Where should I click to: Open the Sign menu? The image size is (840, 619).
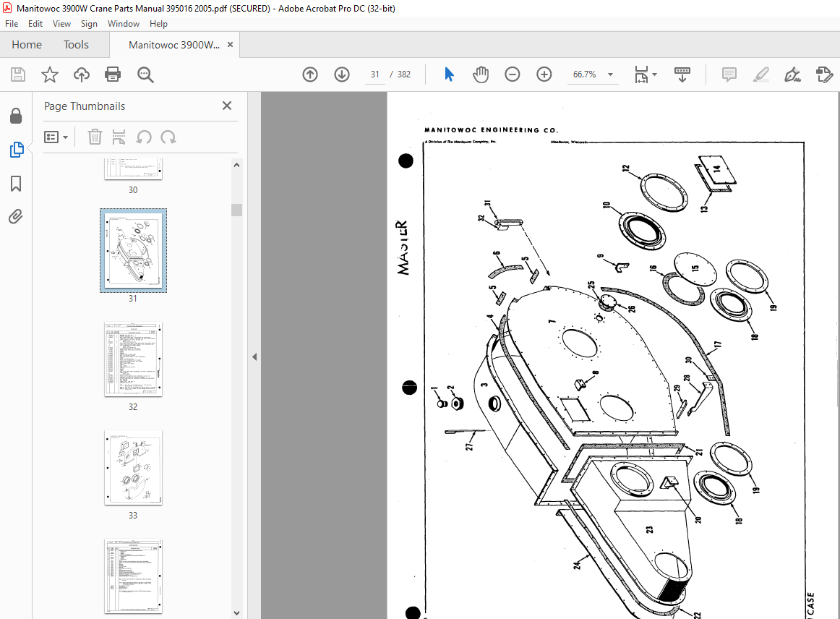tap(89, 24)
